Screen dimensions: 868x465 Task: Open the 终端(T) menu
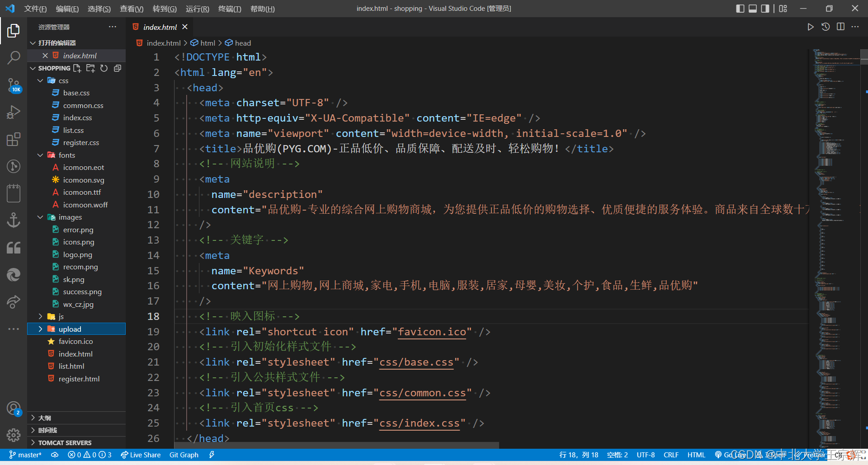[230, 9]
